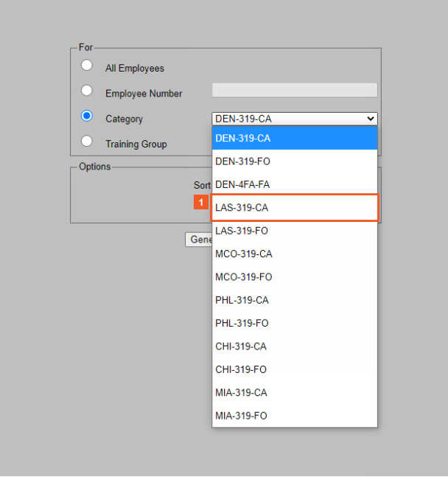Select the All Employees radio button
448x477 pixels.
pos(87,65)
